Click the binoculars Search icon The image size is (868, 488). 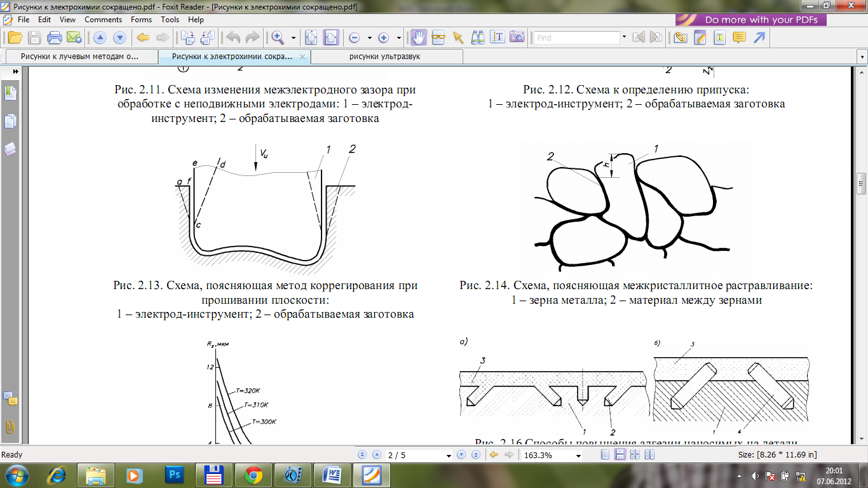pos(478,37)
